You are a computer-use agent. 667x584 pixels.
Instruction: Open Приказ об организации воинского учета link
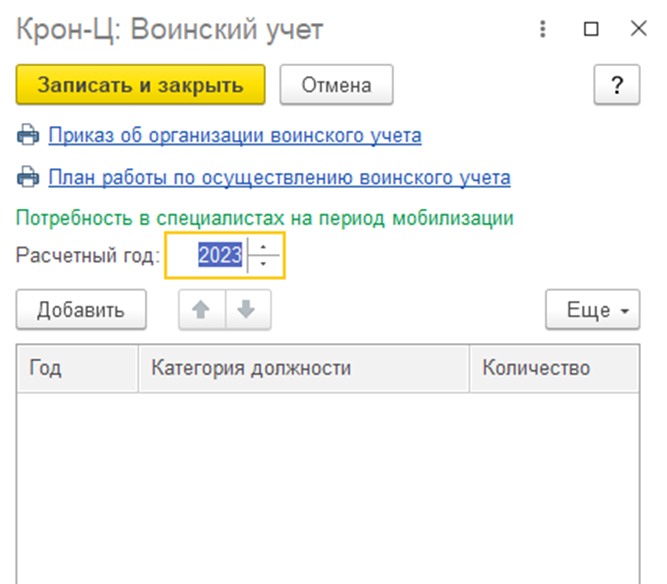(235, 135)
